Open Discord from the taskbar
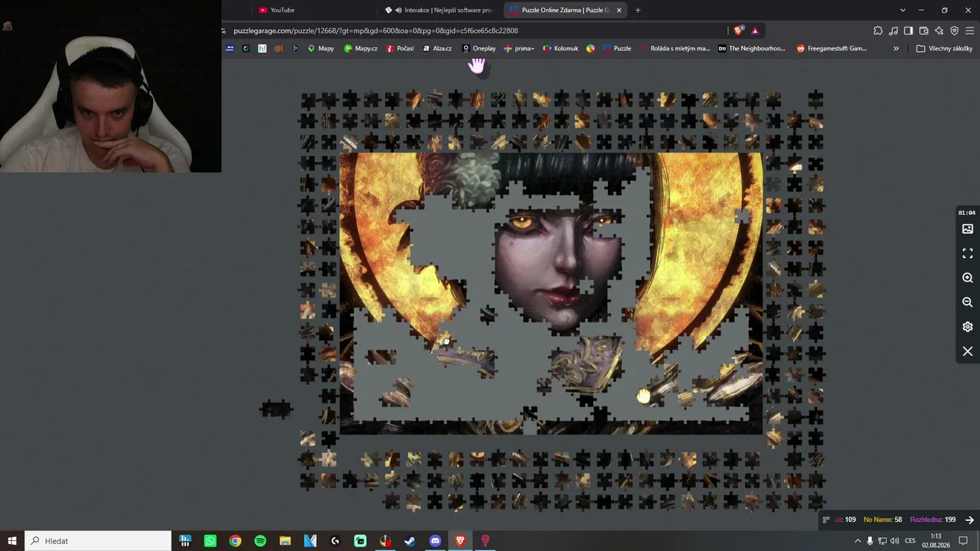Viewport: 980px width, 551px height. point(436,541)
